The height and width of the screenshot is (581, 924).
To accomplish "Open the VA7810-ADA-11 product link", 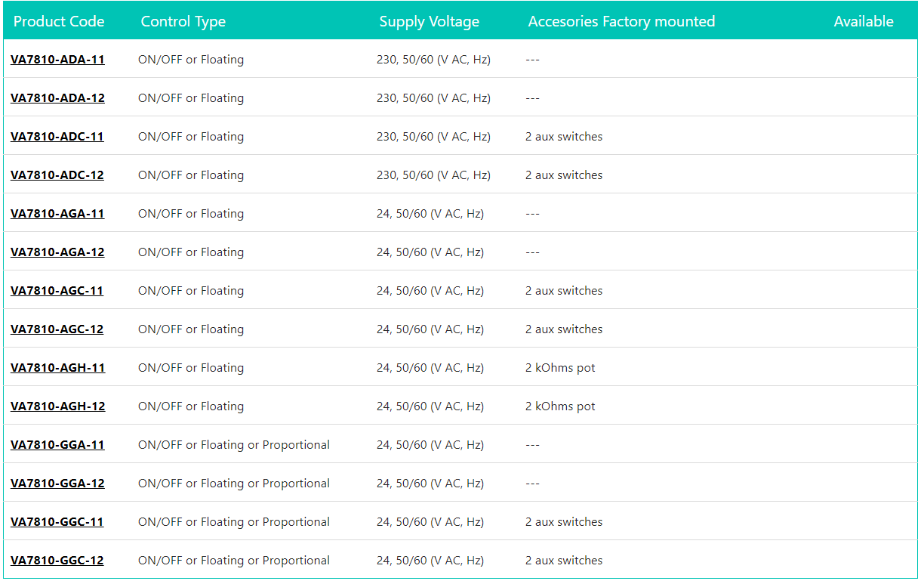I will coord(57,60).
